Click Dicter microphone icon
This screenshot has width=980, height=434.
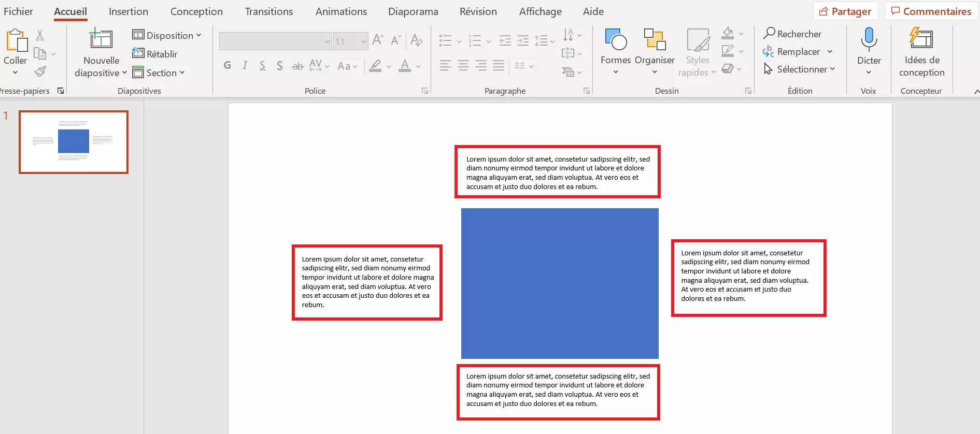pyautogui.click(x=869, y=39)
